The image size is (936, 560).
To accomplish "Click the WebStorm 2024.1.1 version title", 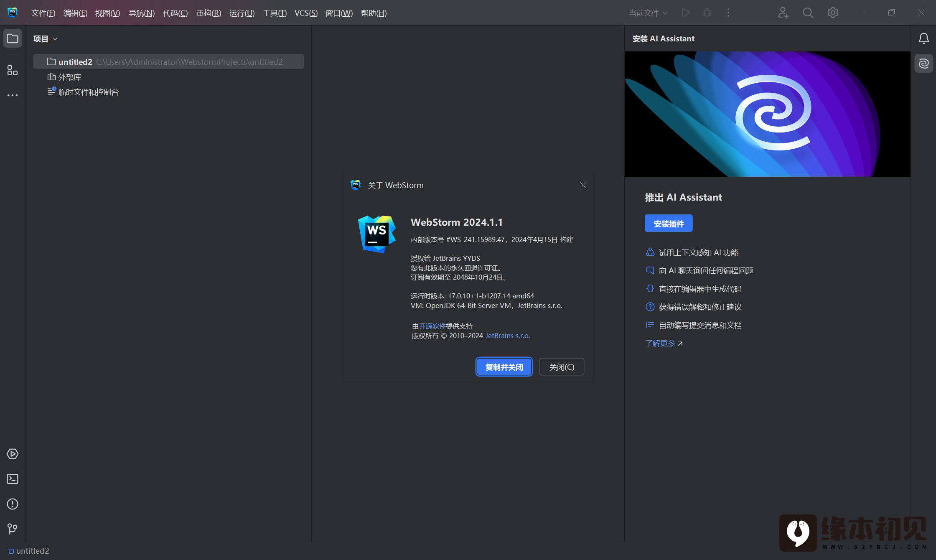I will click(457, 222).
